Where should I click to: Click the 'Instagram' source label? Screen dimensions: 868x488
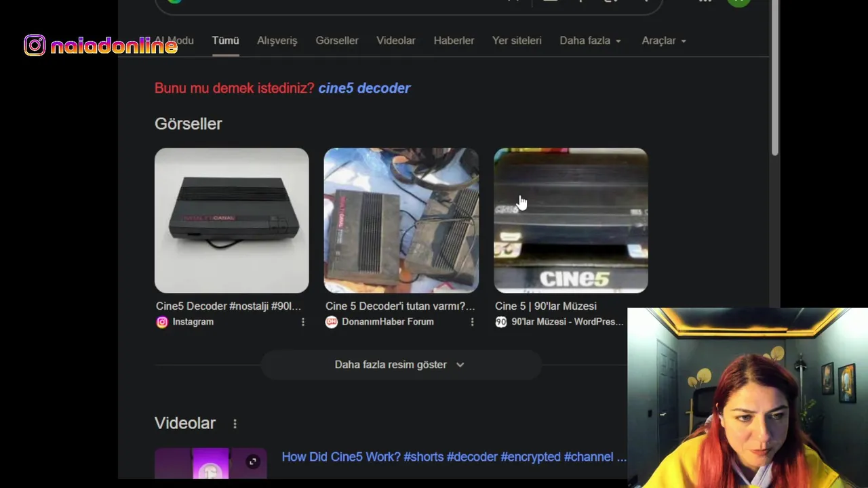[193, 322]
